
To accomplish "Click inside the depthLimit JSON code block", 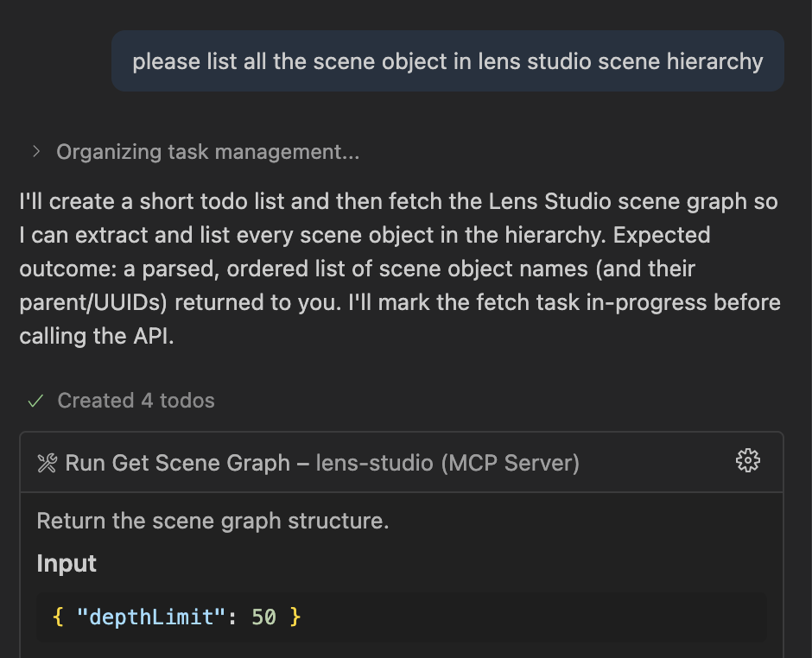I will click(518, 617).
